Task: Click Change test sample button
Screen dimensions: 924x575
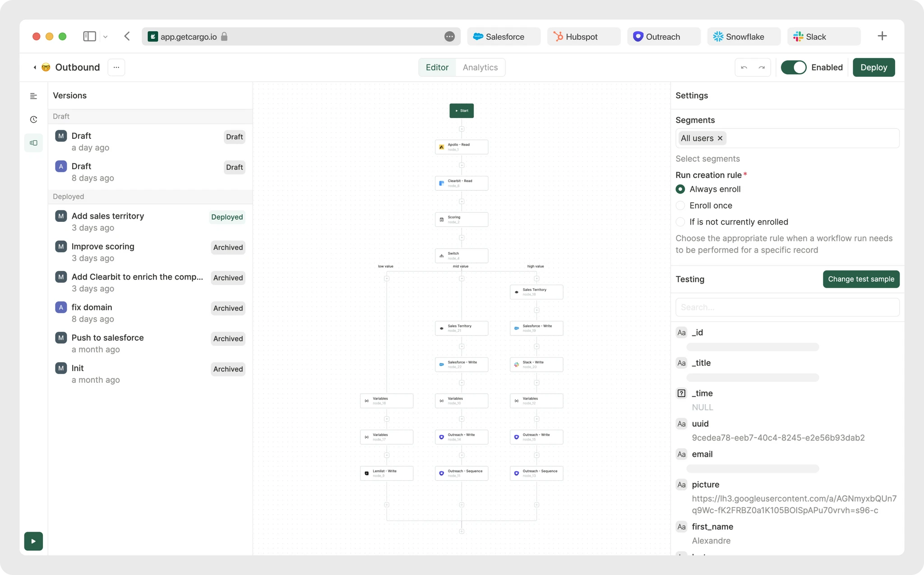Action: point(860,279)
